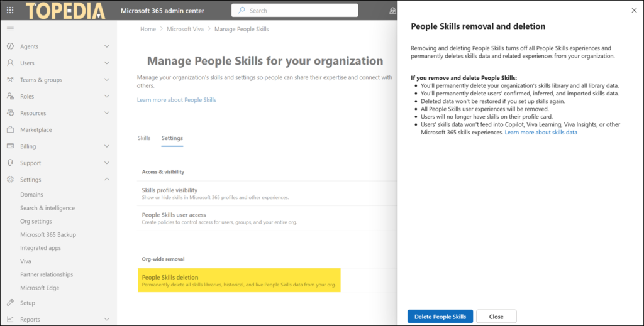
Task: Open Skills profile visibility setting
Action: pos(267,193)
